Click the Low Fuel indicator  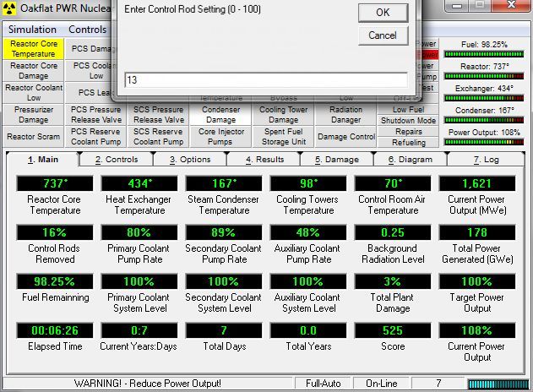408,110
